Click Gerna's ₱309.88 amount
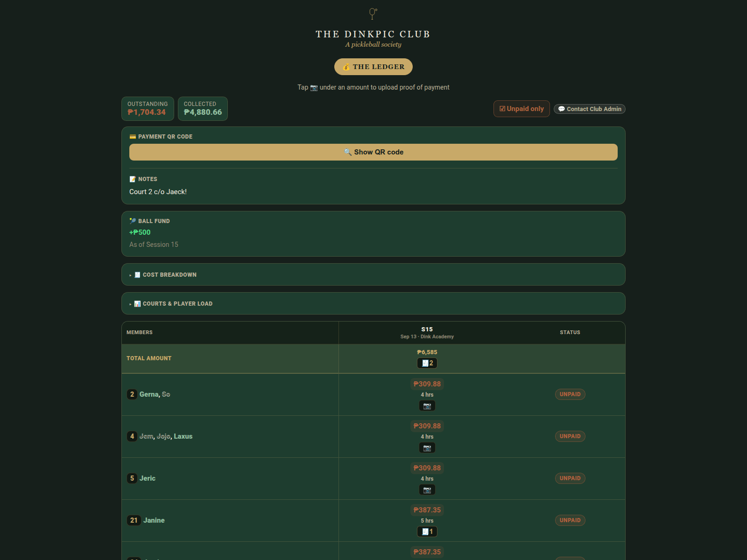Viewport: 747px width, 560px height. [427, 384]
